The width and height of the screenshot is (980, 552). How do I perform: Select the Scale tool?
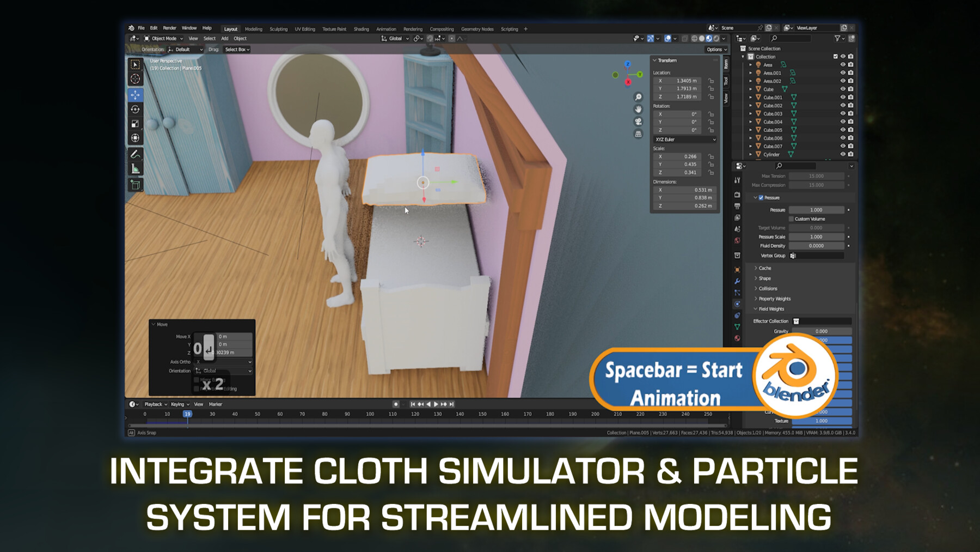pos(134,123)
